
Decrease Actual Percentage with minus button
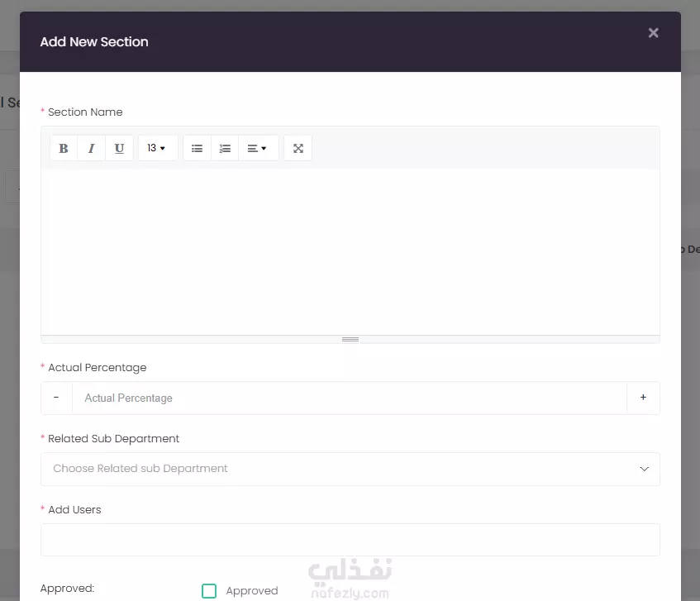(56, 398)
